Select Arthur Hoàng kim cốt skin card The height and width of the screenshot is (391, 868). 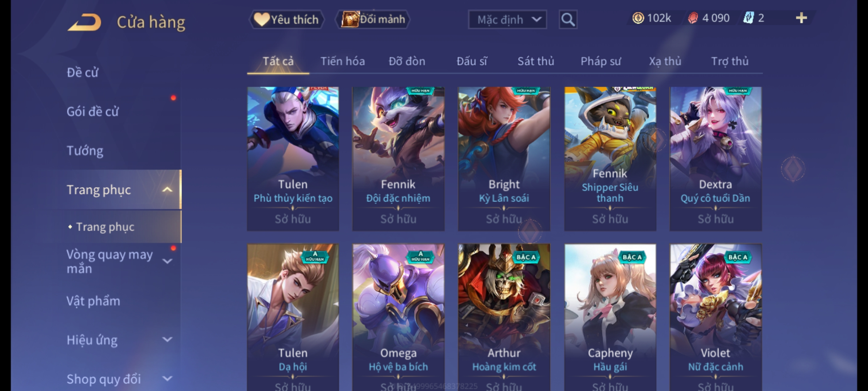pos(504,317)
